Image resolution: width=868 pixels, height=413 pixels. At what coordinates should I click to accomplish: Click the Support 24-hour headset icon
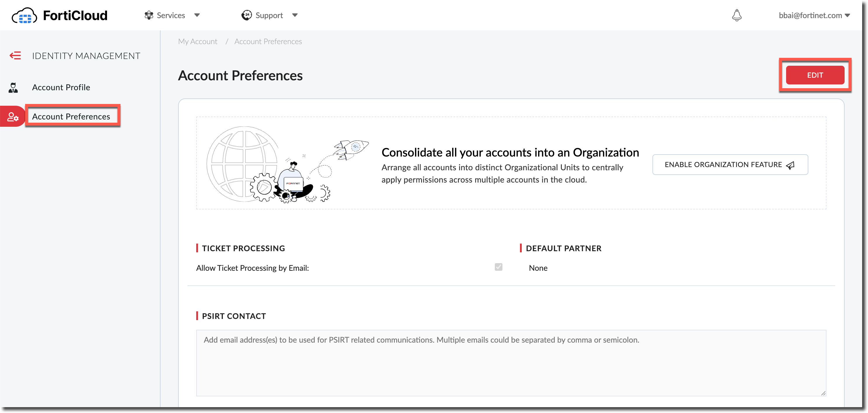point(247,15)
